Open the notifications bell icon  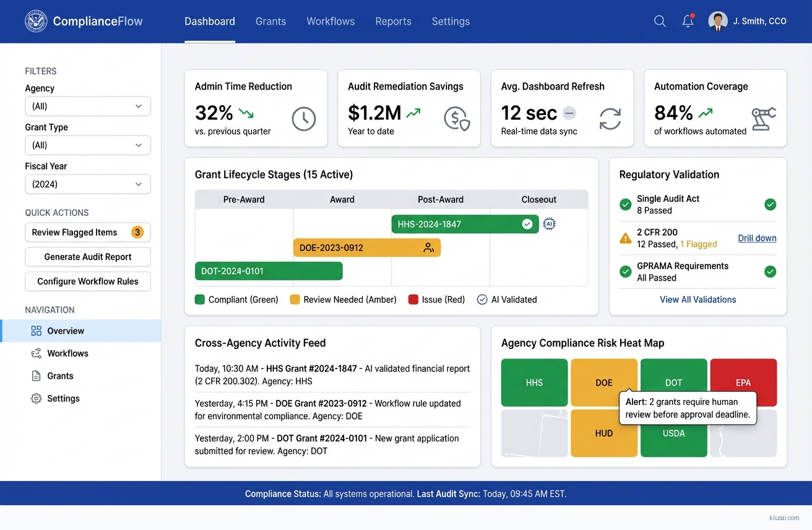click(x=688, y=21)
